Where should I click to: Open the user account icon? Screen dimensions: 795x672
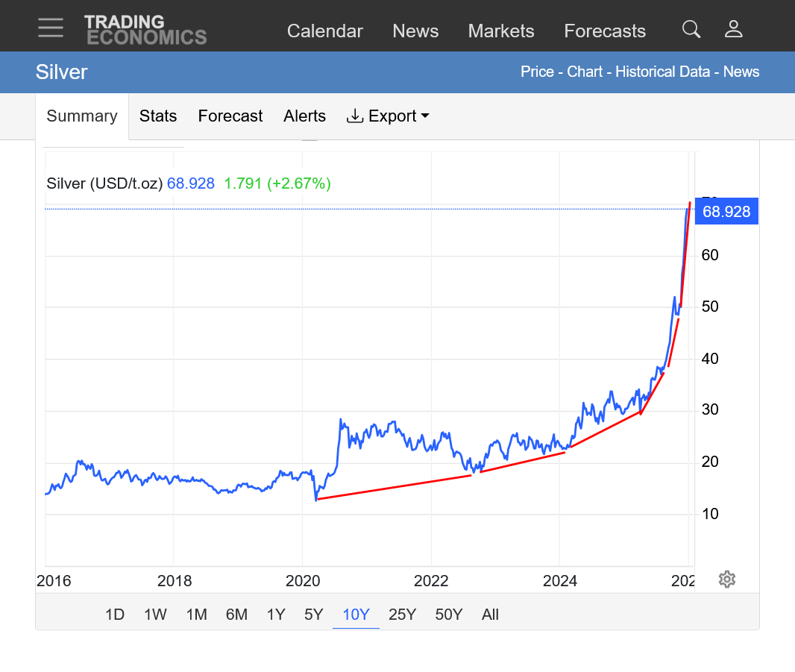733,29
